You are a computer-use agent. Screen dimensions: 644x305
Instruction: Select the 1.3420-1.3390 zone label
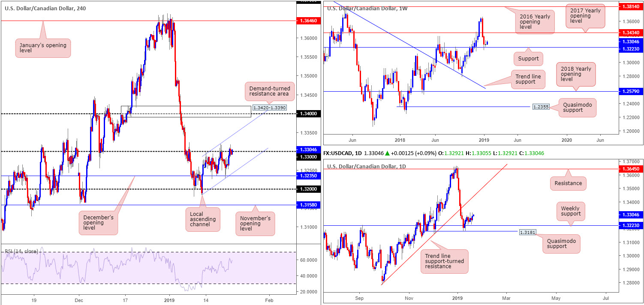(269, 107)
